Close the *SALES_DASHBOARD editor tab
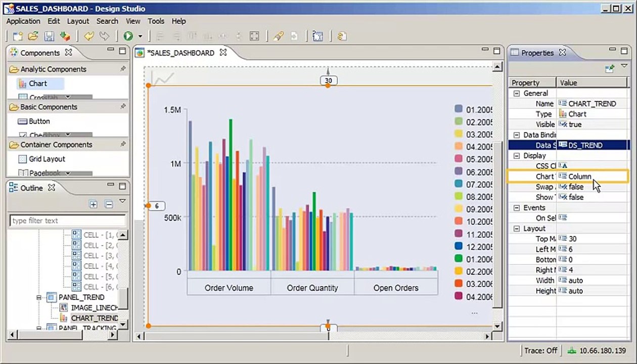 coord(223,53)
